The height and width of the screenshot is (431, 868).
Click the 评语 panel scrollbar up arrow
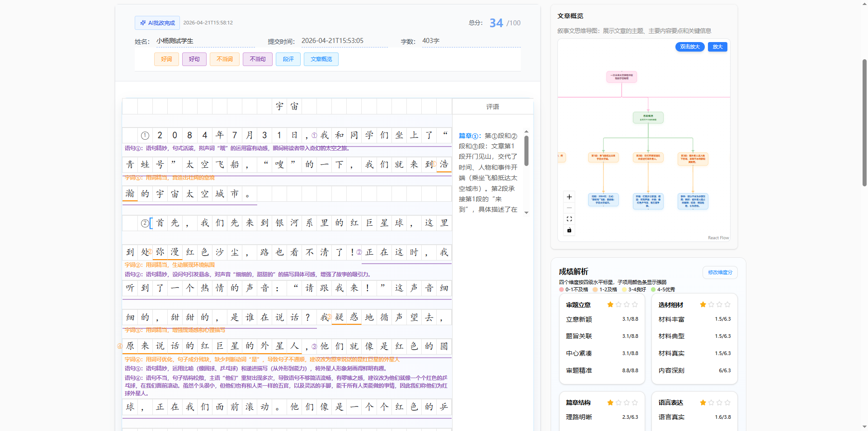click(x=526, y=132)
